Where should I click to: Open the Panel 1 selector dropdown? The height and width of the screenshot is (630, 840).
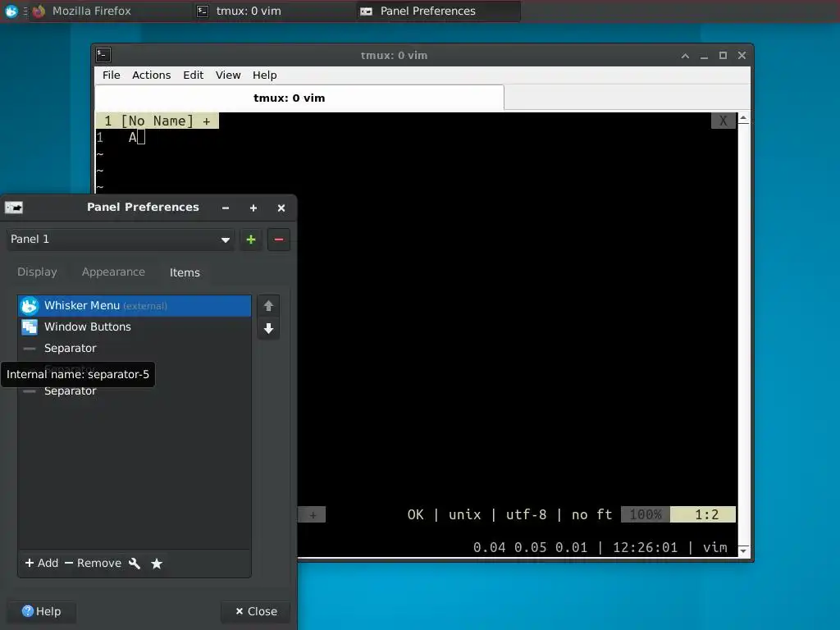(x=121, y=239)
